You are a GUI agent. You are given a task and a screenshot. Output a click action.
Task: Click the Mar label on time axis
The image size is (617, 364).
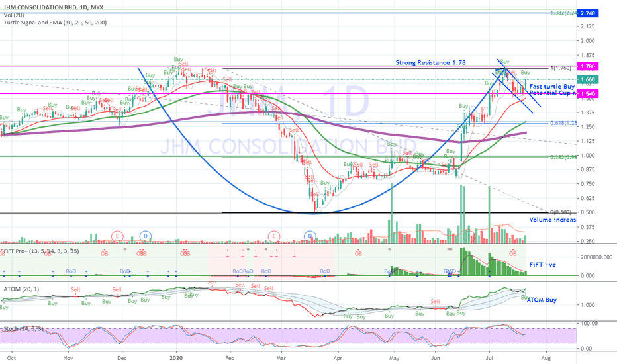pos(281,358)
